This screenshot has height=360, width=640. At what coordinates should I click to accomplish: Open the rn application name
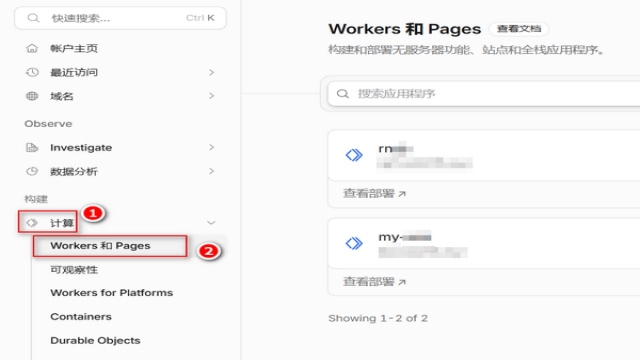396,149
